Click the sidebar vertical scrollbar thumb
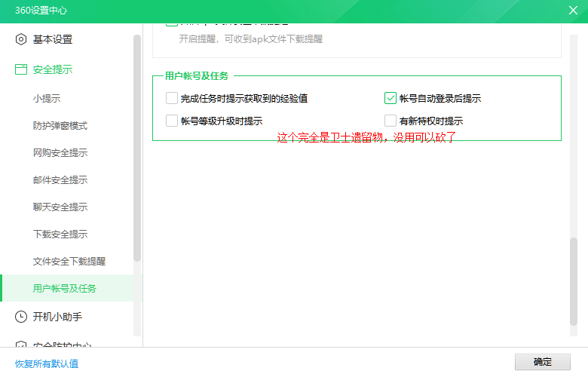The image size is (588, 377). pyautogui.click(x=137, y=149)
